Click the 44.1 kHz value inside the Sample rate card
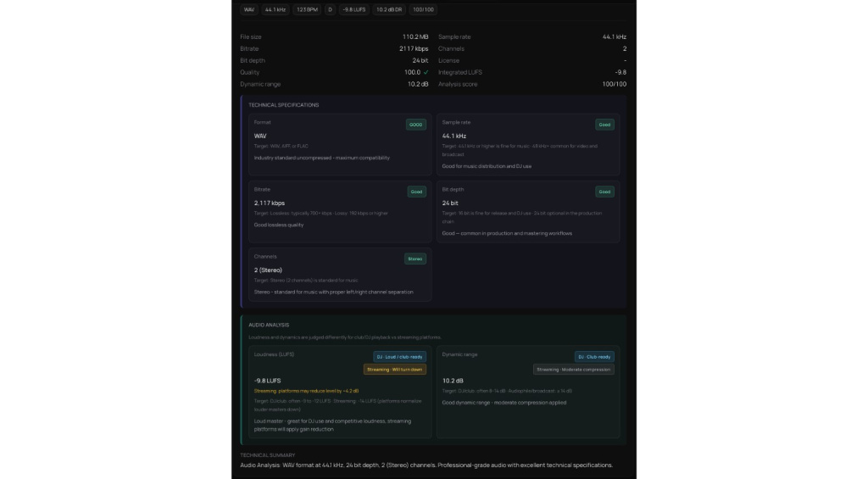This screenshot has height=479, width=868. point(454,136)
